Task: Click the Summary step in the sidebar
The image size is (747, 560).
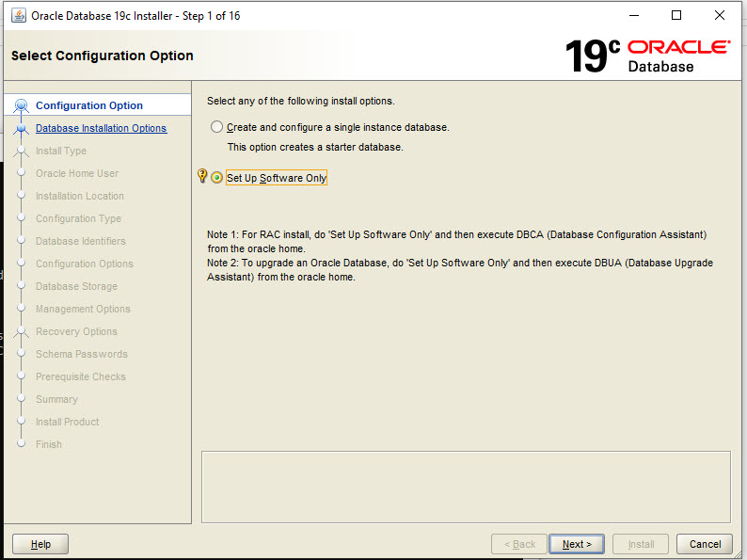Action: pyautogui.click(x=56, y=399)
